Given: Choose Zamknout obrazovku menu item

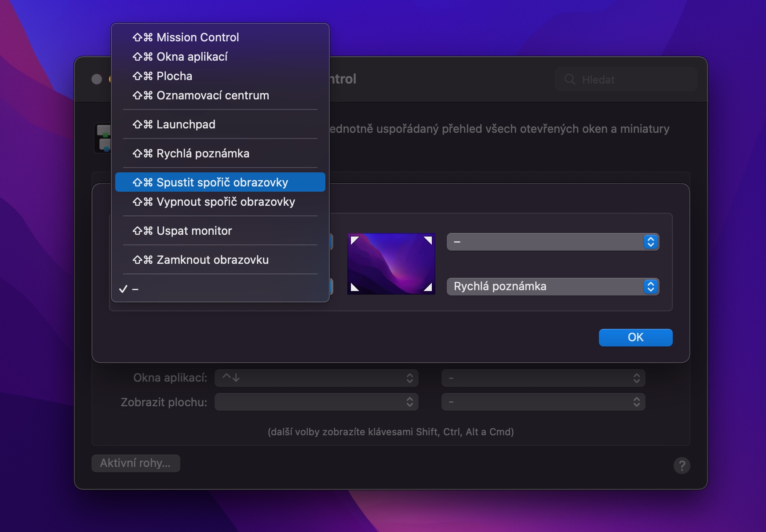Looking at the screenshot, I should click(x=220, y=260).
